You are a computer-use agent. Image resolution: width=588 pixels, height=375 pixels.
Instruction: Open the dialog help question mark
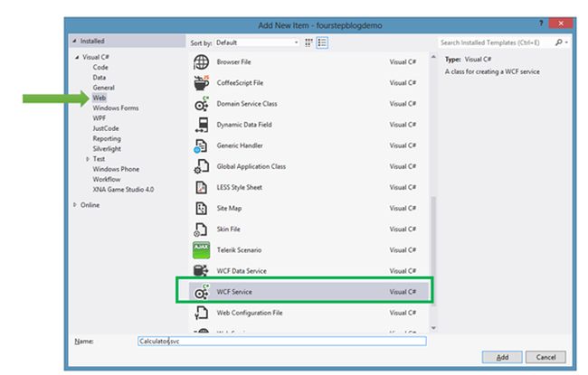[541, 23]
